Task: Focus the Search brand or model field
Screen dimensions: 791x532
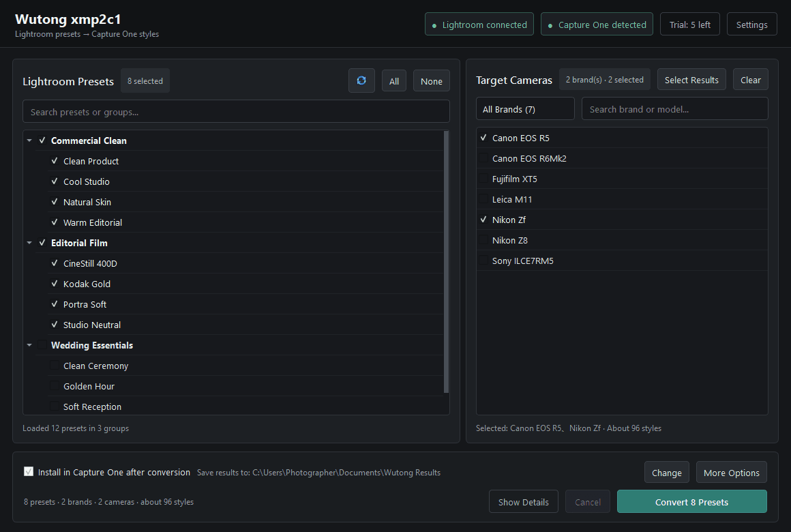Action: 675,109
